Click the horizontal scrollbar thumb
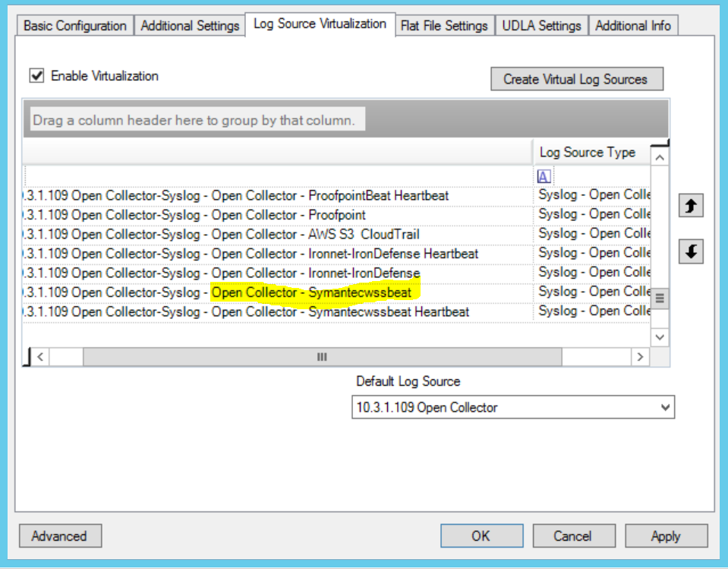This screenshot has width=728, height=569. (x=322, y=356)
